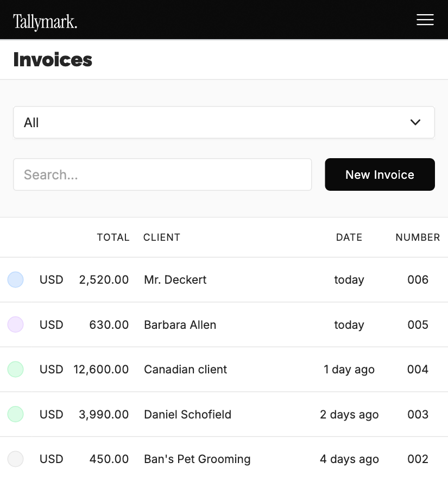Click the '4 days ago' date
The width and height of the screenshot is (448, 481).
349,459
